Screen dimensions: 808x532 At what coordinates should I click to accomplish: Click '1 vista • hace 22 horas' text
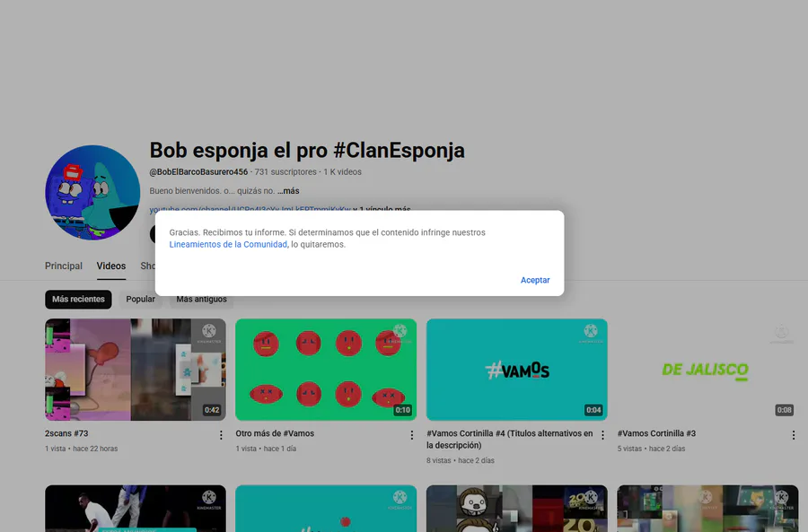click(82, 449)
